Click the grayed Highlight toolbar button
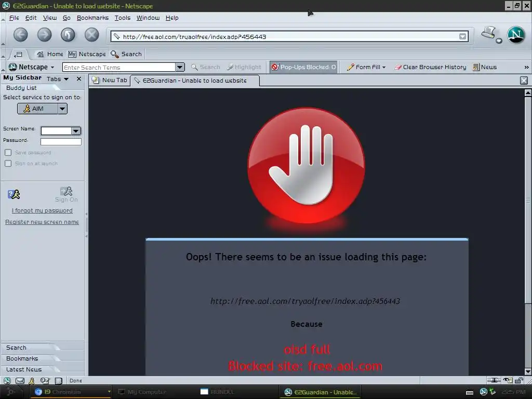The height and width of the screenshot is (399, 532). [244, 67]
